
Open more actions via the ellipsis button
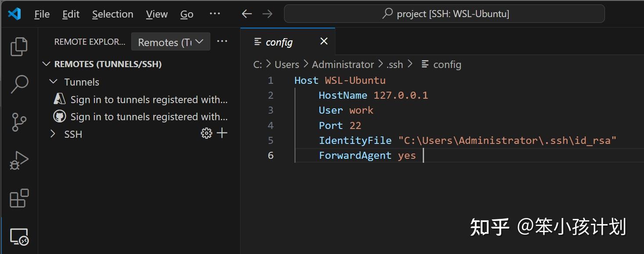[x=222, y=41]
